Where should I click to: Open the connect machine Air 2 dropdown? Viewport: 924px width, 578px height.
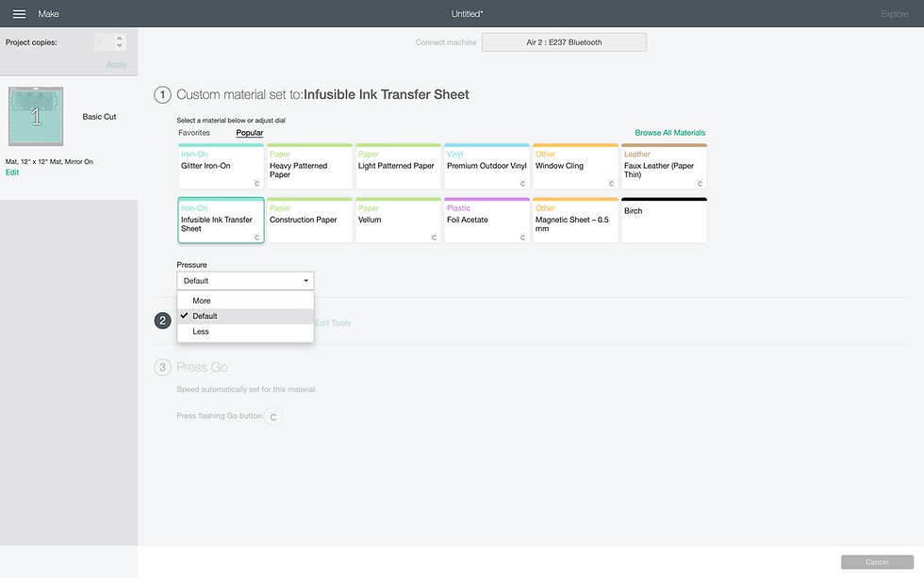(x=564, y=42)
